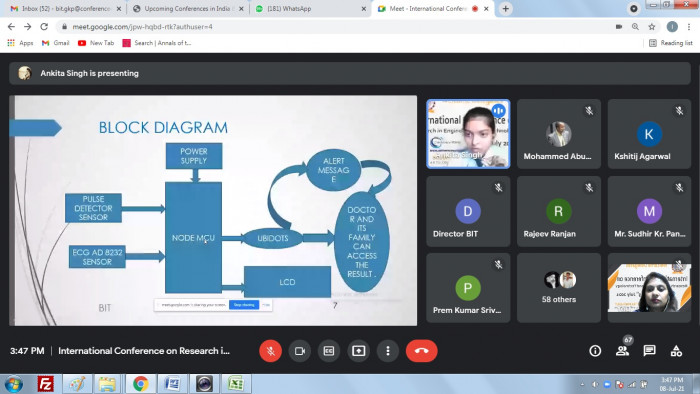Unmute the microphone in Meet controls
Viewport: 700px width, 394px height.
pos(271,351)
